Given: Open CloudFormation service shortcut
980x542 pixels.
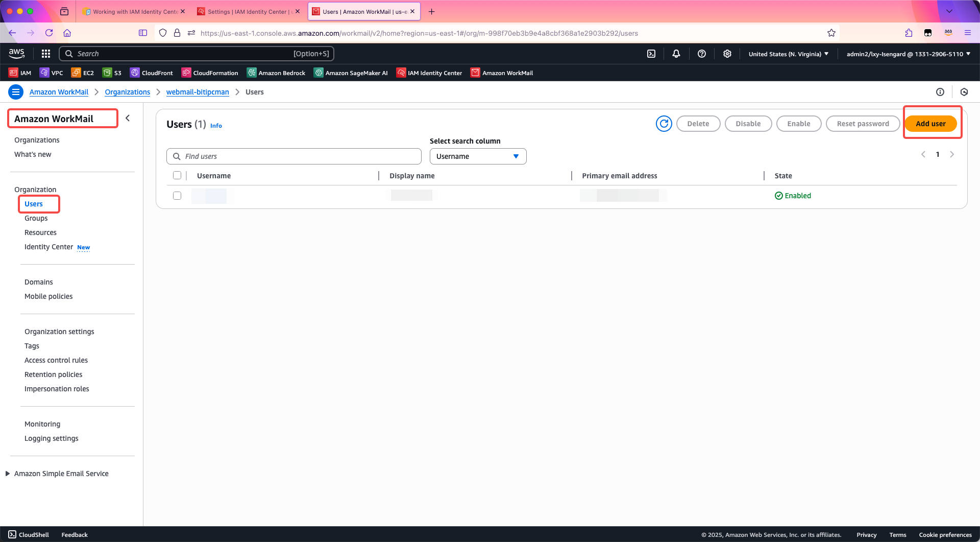Looking at the screenshot, I should [x=210, y=73].
